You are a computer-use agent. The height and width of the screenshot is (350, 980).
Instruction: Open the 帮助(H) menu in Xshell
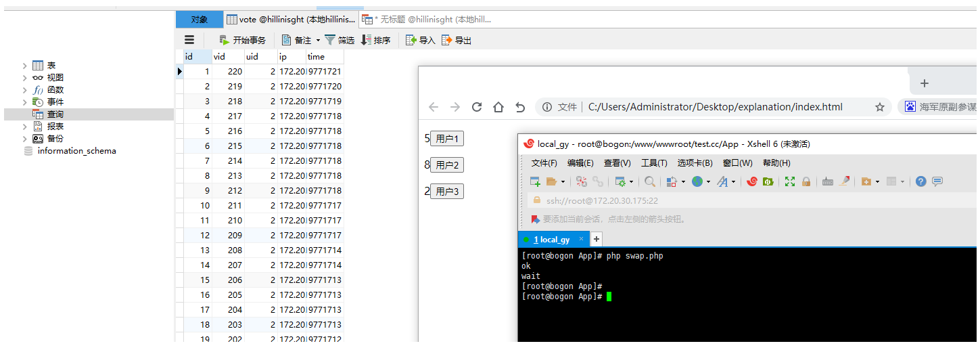[x=776, y=163]
